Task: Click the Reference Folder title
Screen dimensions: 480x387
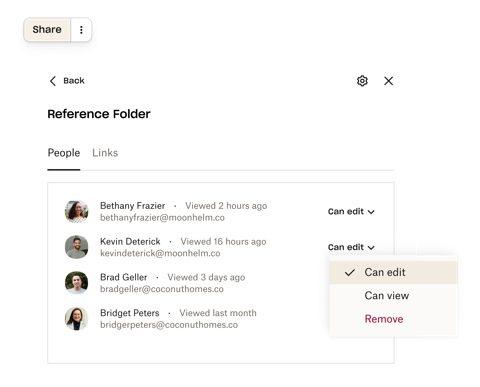Action: [99, 114]
